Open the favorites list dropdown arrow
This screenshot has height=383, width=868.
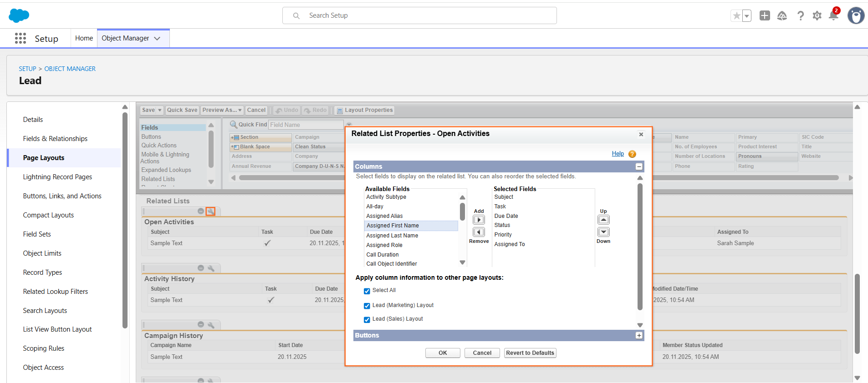[747, 16]
